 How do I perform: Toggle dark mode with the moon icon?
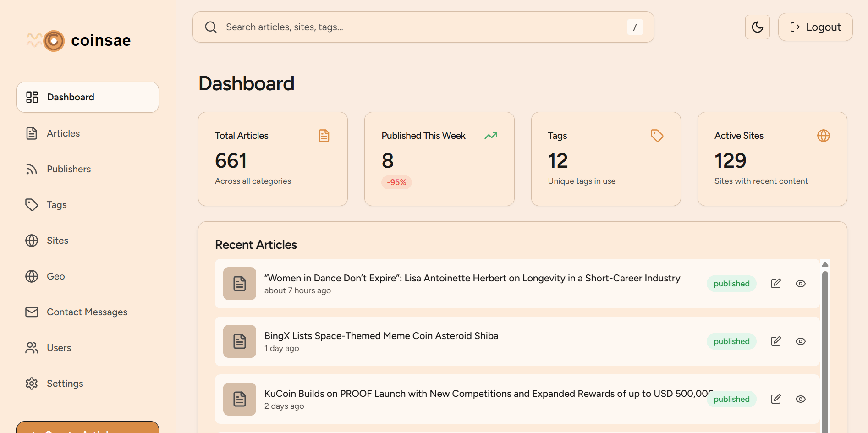point(757,27)
